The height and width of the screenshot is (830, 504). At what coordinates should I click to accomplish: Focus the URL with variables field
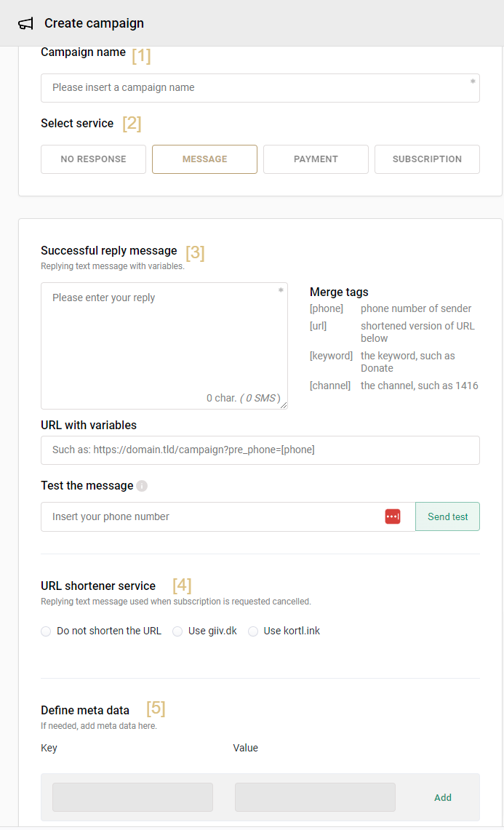tap(260, 450)
